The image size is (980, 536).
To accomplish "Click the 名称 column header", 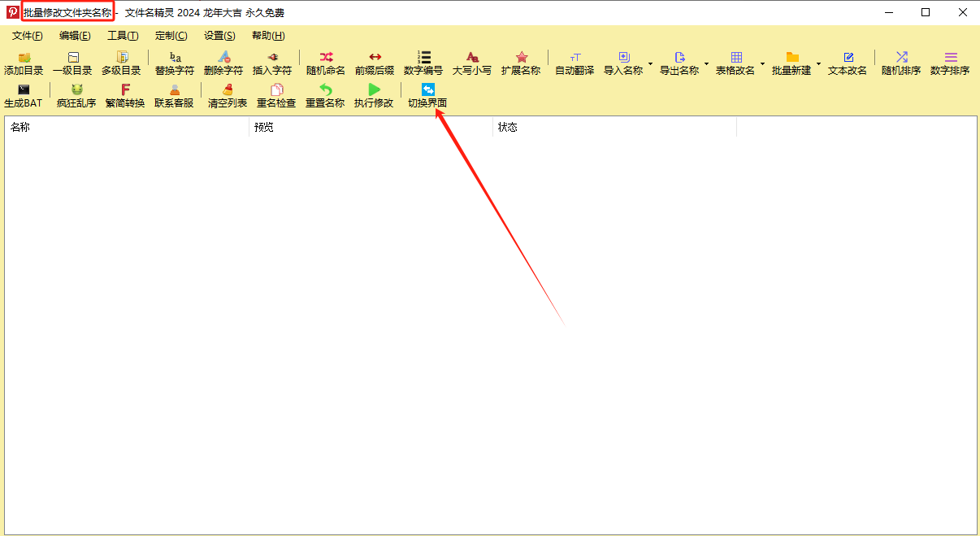I will (x=127, y=127).
